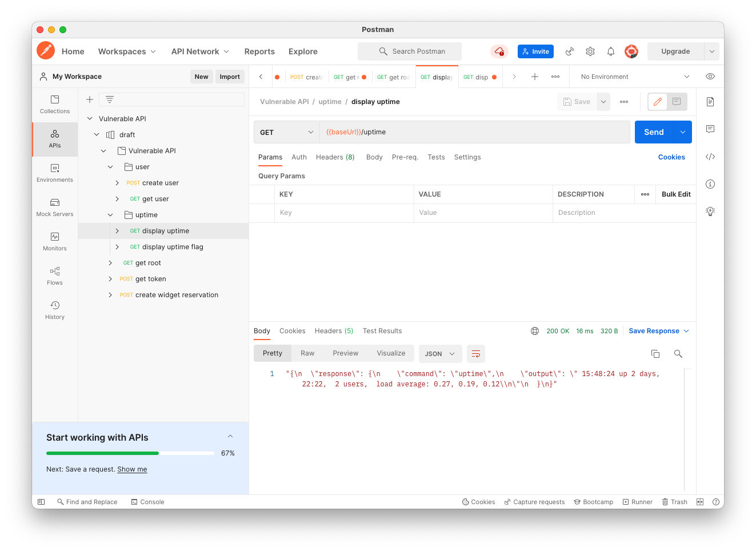Click the query param Key field

[x=345, y=213]
